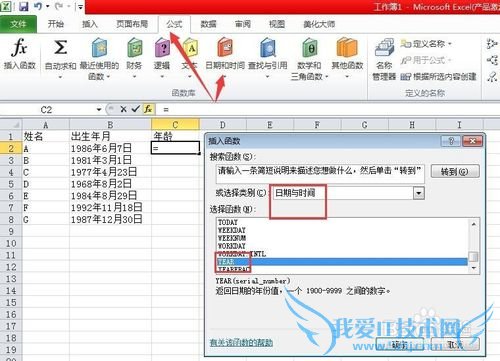Select WEEKDAY in the function list

[342, 230]
